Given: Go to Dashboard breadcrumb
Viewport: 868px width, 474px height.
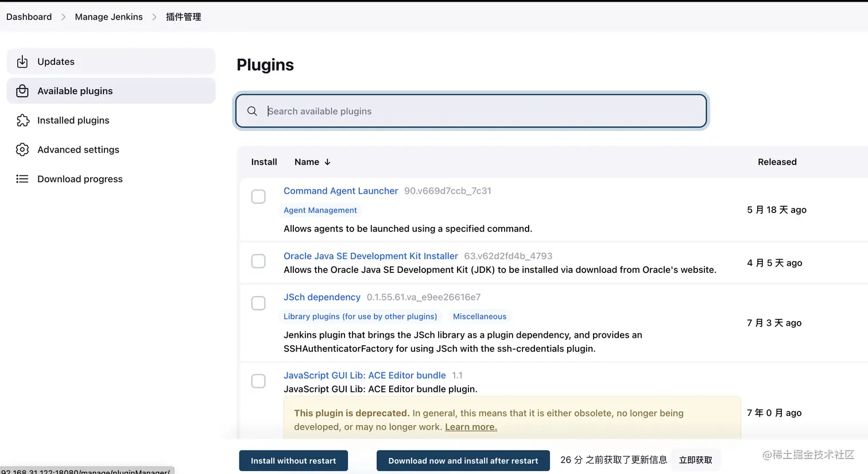Looking at the screenshot, I should coord(29,17).
